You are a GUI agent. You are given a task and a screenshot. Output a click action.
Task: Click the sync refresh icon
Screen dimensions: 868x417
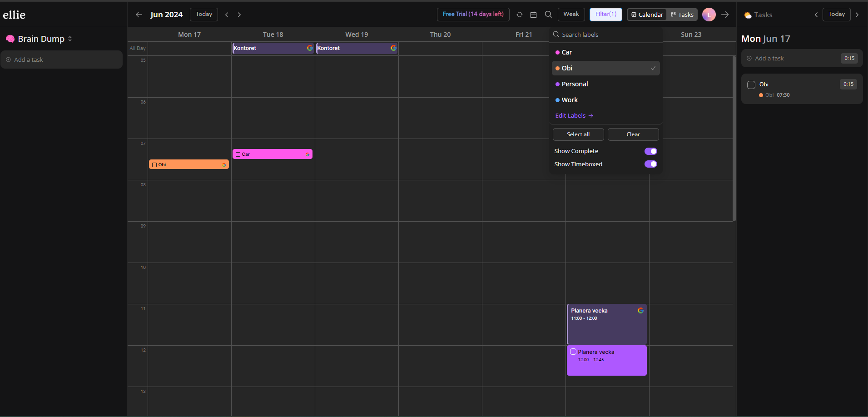pyautogui.click(x=520, y=15)
